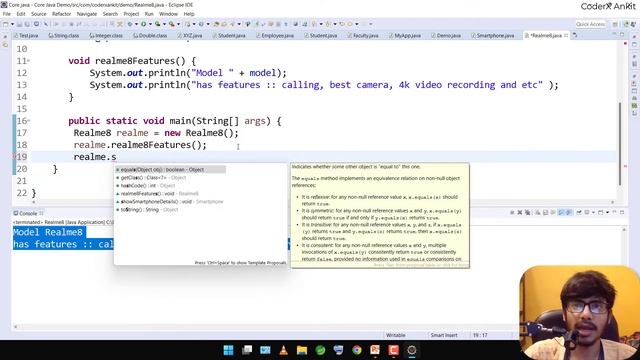Open Google Chrome from taskbar

point(357,350)
